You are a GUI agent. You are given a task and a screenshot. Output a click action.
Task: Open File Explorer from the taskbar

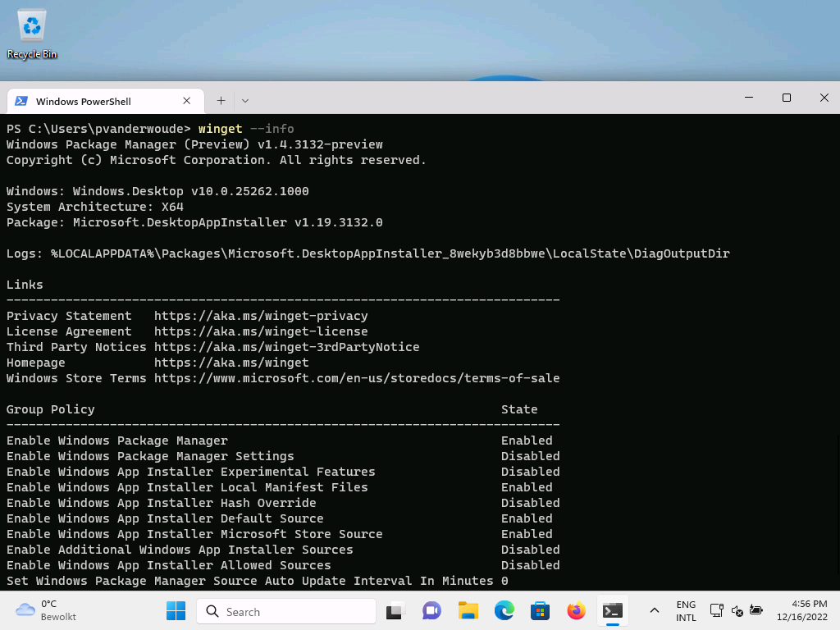[x=468, y=610]
